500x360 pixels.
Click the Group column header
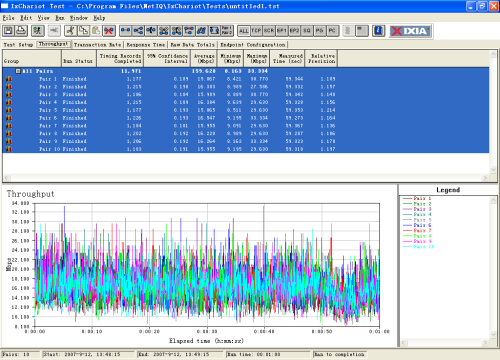(32, 59)
